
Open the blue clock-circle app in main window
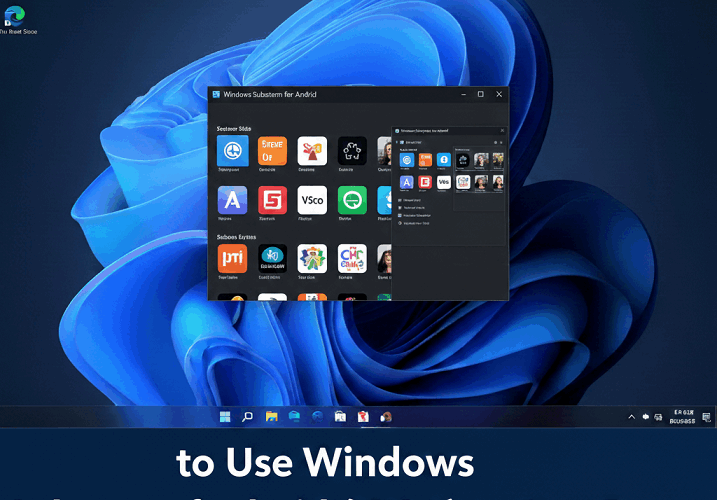click(x=233, y=151)
